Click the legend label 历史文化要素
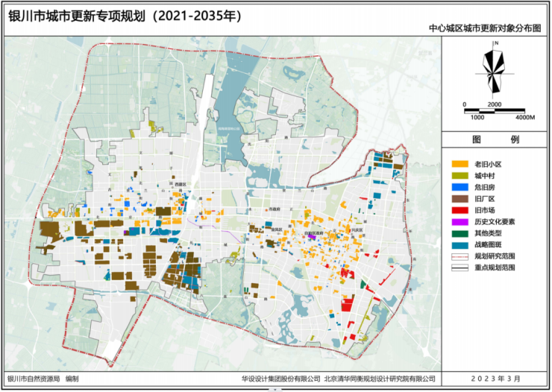 pyautogui.click(x=495, y=222)
